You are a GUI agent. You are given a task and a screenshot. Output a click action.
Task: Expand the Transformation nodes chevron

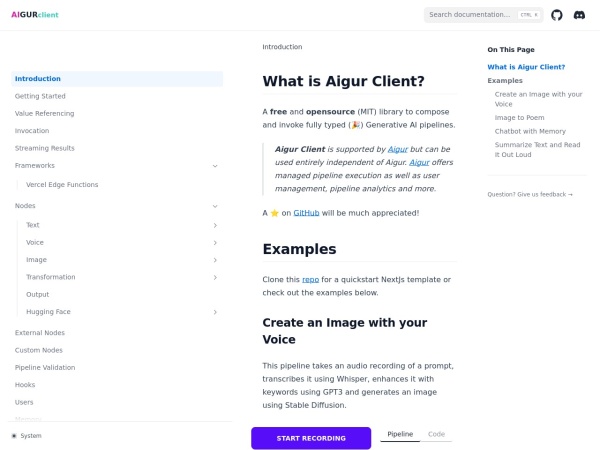(215, 277)
